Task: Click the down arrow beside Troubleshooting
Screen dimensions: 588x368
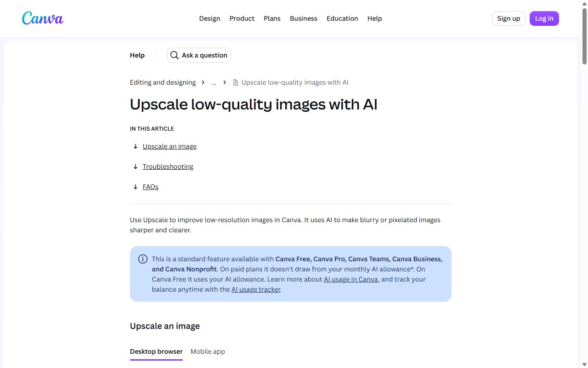Action: (136, 167)
